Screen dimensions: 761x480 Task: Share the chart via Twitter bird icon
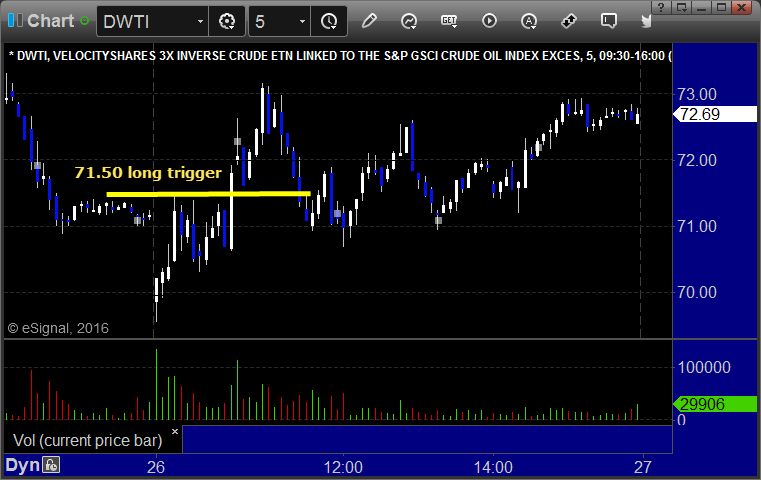[x=646, y=21]
